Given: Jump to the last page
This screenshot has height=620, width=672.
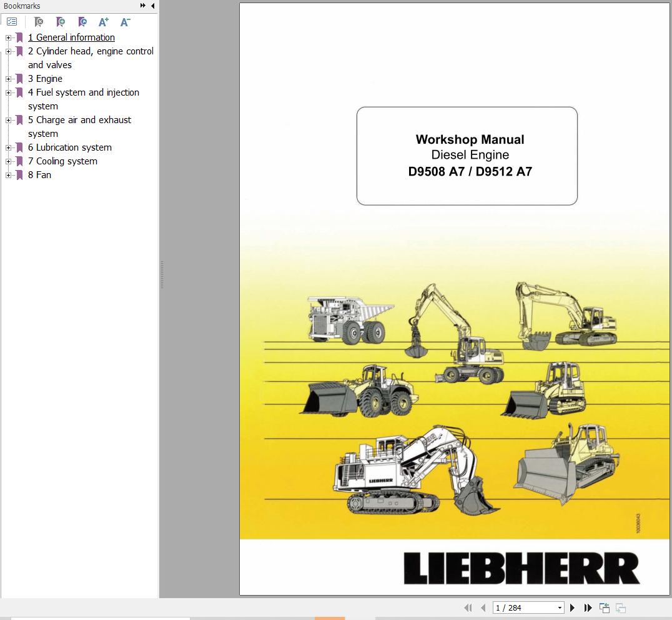Looking at the screenshot, I should tap(588, 607).
